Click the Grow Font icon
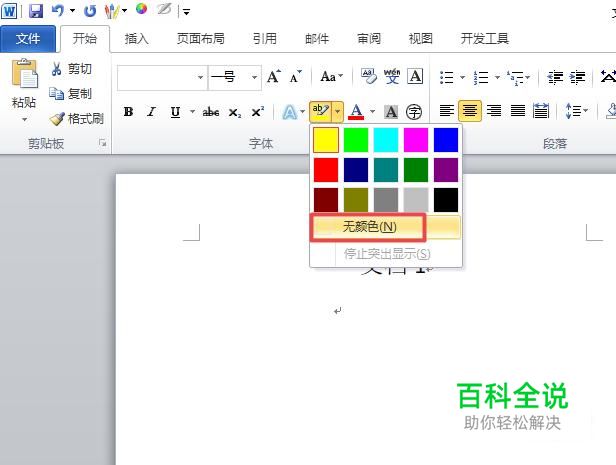Screen dimensions: 616x465 [x=273, y=76]
